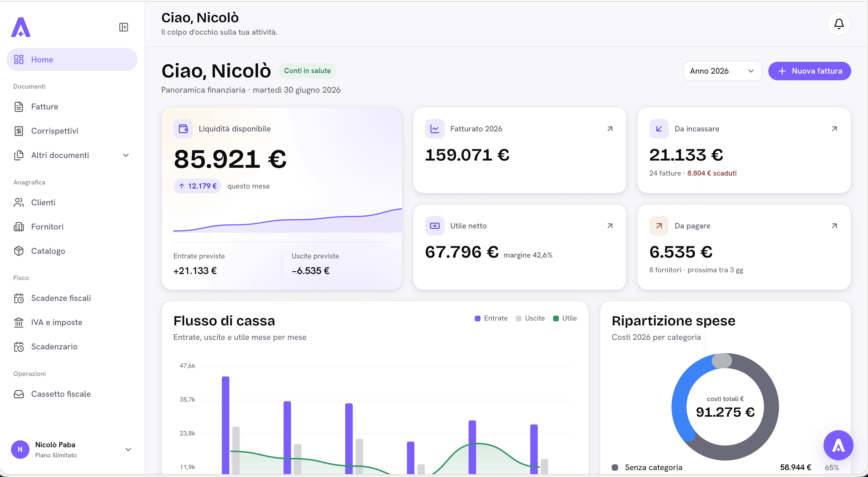Open Scadenze fiscali
The height and width of the screenshot is (477, 868).
click(x=72, y=298)
